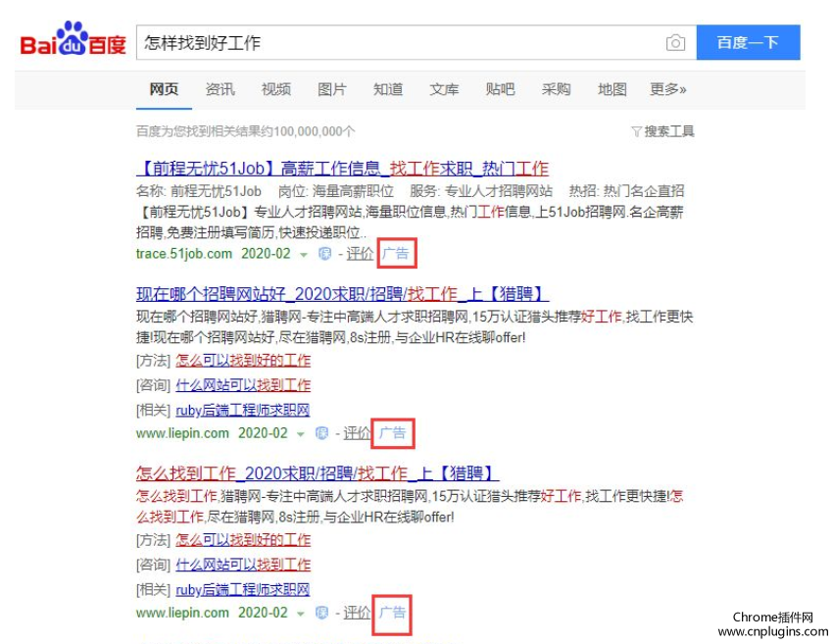Expand dropdown arrow after trace.51job.com date
Viewport: 833px width, 644px height.
[304, 255]
